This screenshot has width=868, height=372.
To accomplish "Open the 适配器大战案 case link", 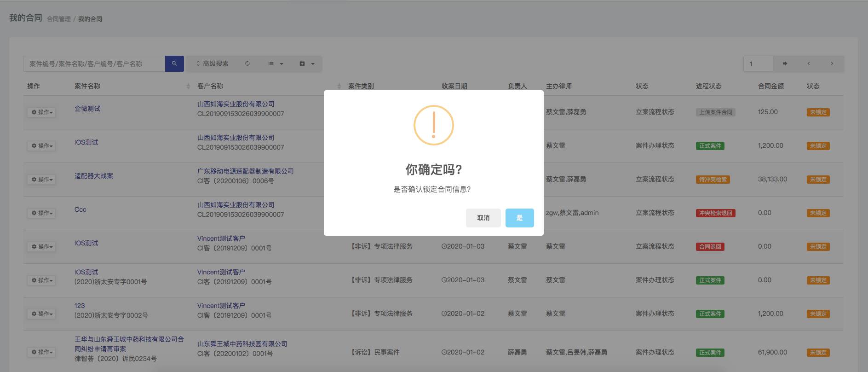I will (x=94, y=176).
